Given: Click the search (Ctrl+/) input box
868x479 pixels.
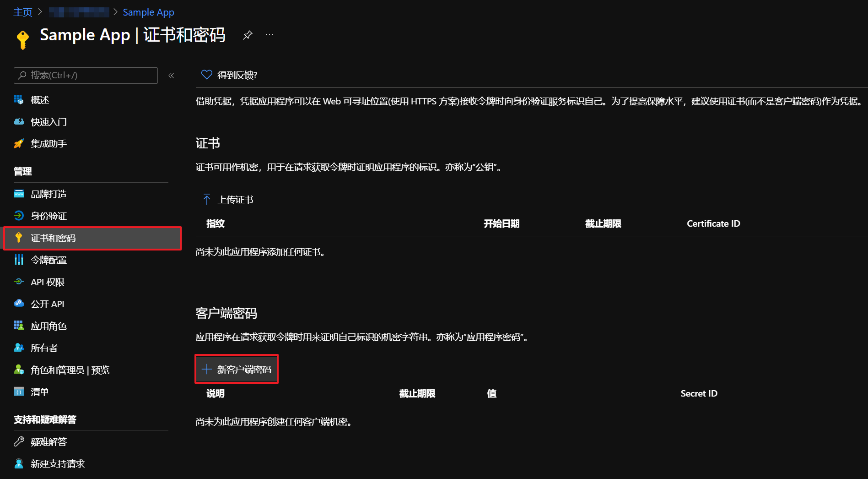Looking at the screenshot, I should coord(86,76).
